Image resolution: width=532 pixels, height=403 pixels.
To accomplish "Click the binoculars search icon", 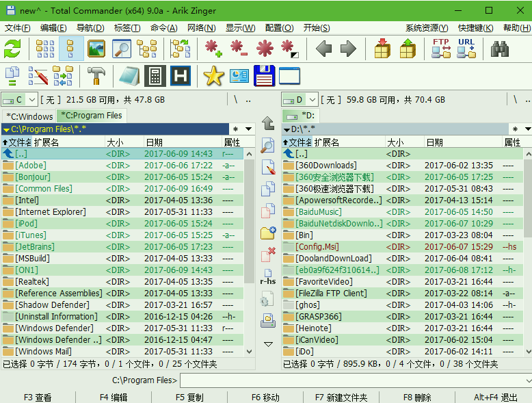I will coord(499,49).
